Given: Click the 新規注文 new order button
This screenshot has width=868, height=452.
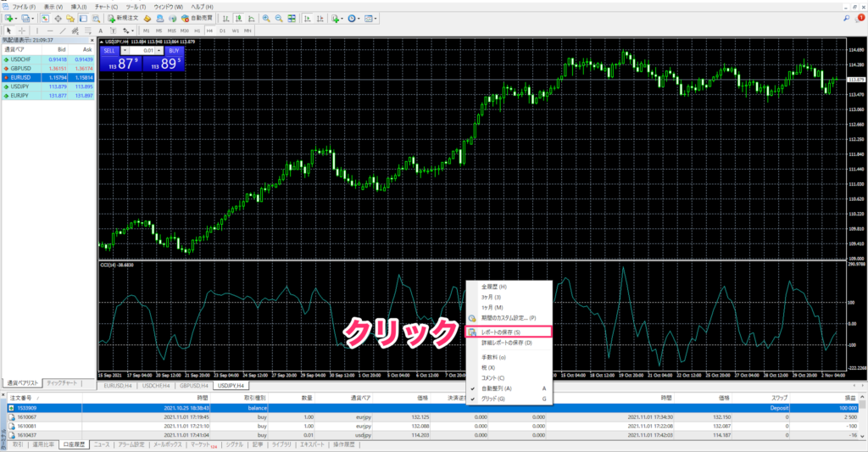Looking at the screenshot, I should pos(122,19).
